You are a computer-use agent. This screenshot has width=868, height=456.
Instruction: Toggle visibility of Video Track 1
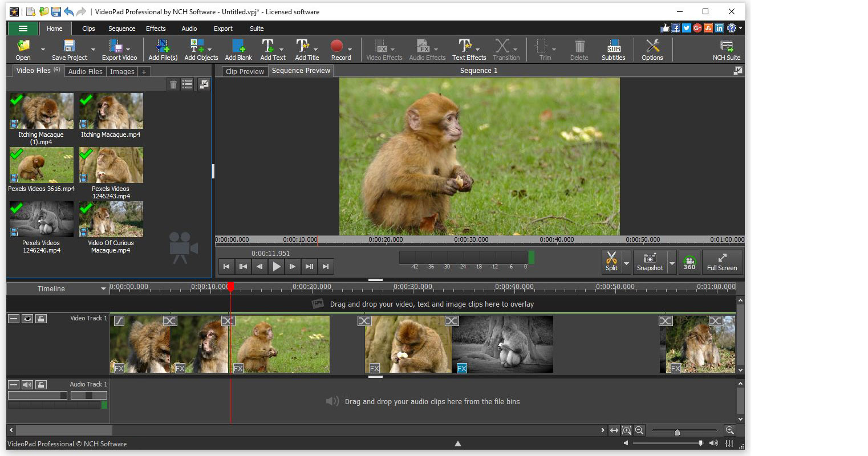coord(27,318)
